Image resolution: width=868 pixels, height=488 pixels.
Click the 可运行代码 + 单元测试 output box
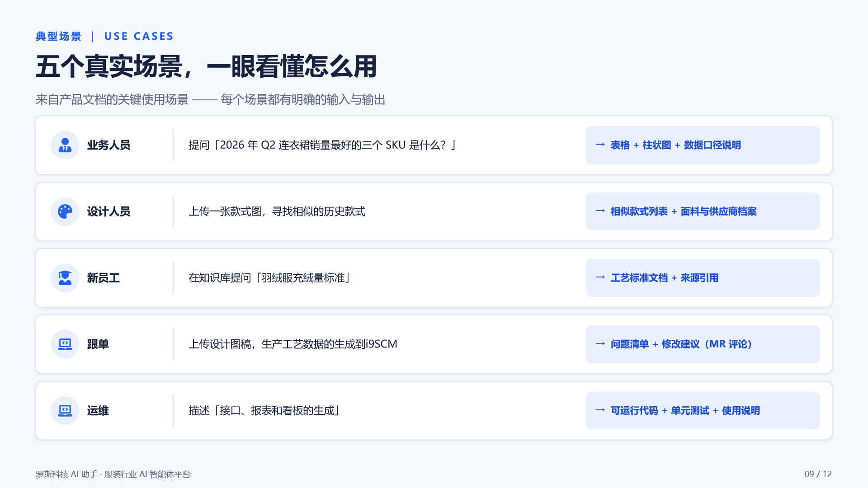click(703, 411)
